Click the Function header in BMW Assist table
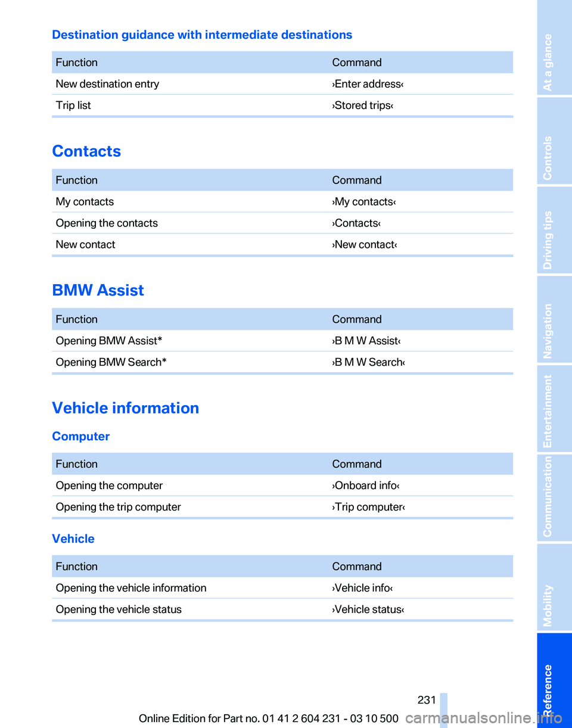The height and width of the screenshot is (728, 572). [76, 320]
